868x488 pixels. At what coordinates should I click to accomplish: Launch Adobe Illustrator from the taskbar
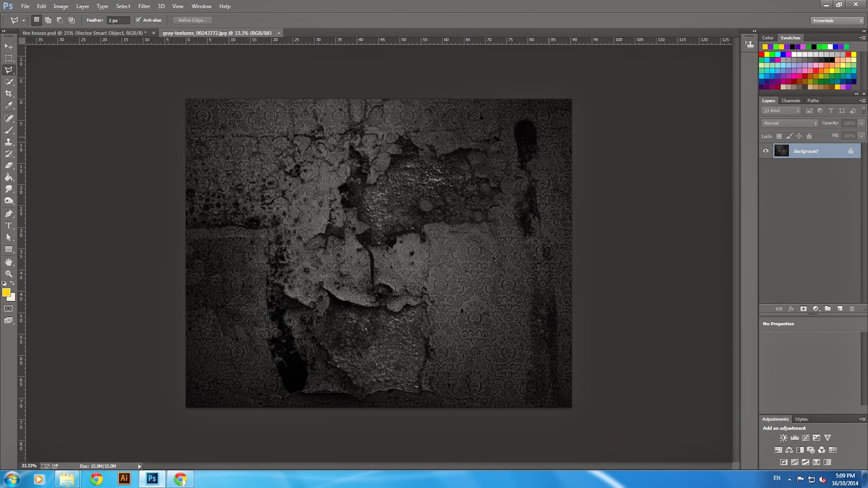[x=124, y=479]
